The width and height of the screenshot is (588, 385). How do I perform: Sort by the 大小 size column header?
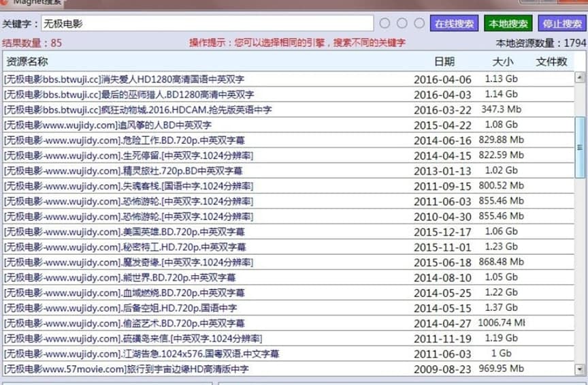(502, 61)
